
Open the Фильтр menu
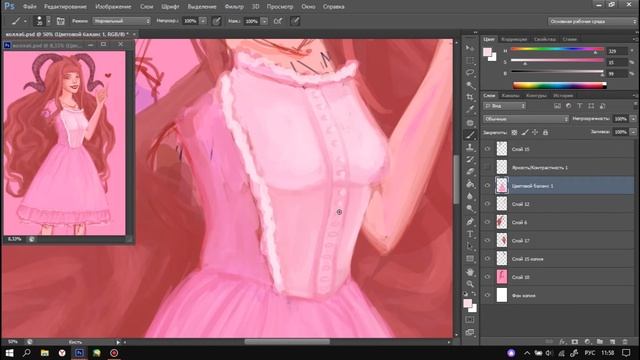[x=234, y=7]
